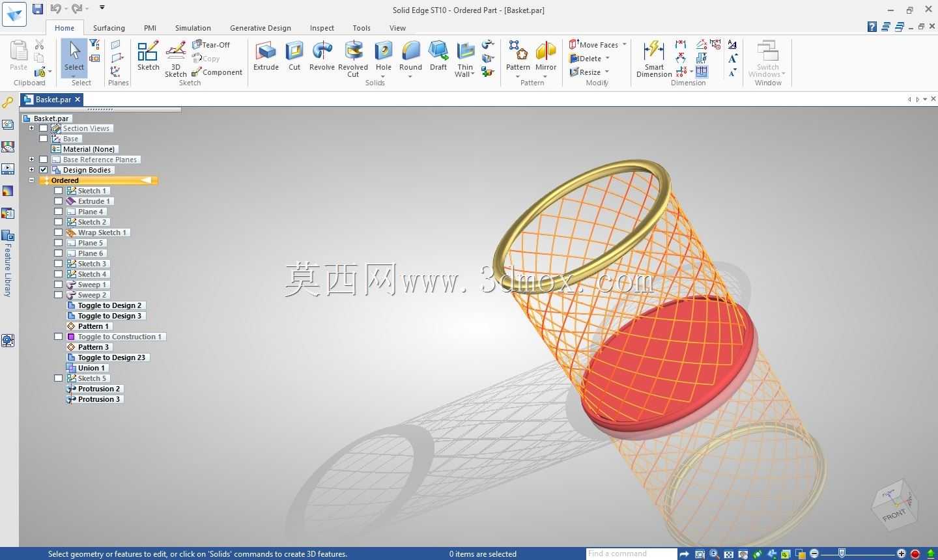Click the red record button in status bar

click(915, 554)
